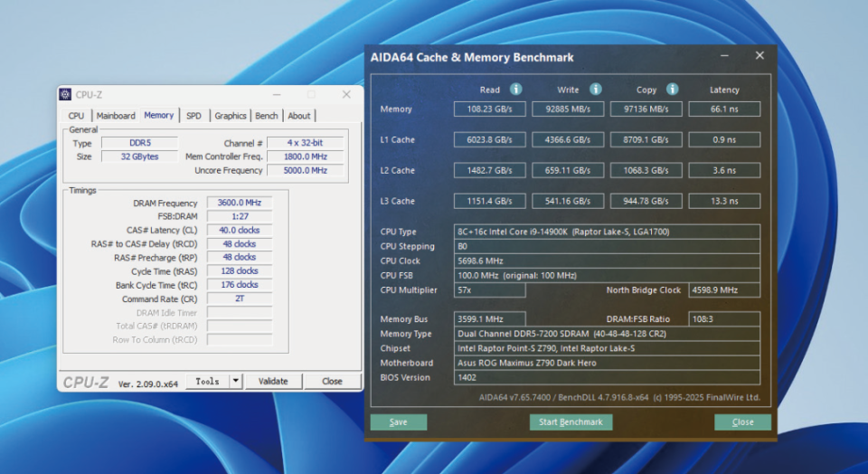
Task: Switch to the SPD tab
Action: pos(193,115)
